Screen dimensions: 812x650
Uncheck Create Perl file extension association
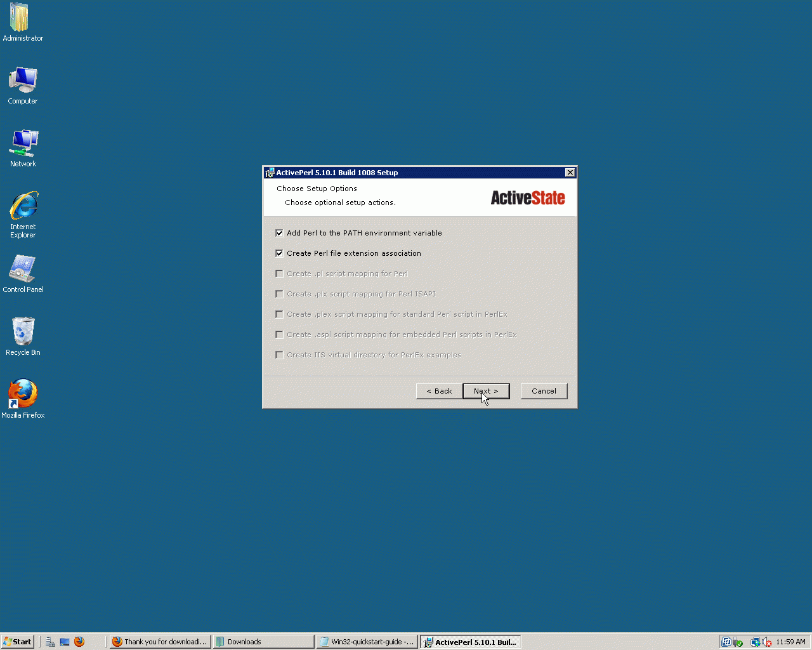[279, 253]
